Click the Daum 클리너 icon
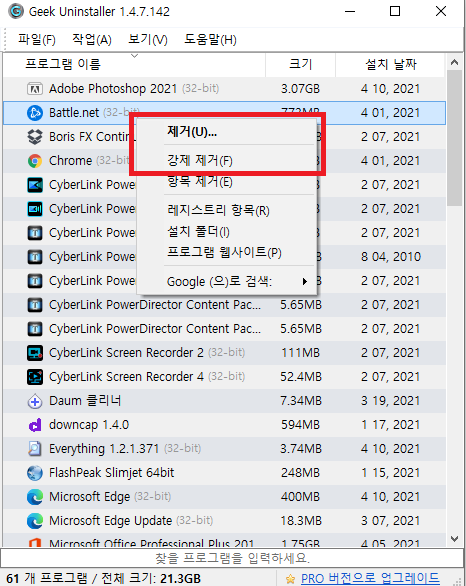Viewport: 466px width, 586px height. (x=35, y=401)
